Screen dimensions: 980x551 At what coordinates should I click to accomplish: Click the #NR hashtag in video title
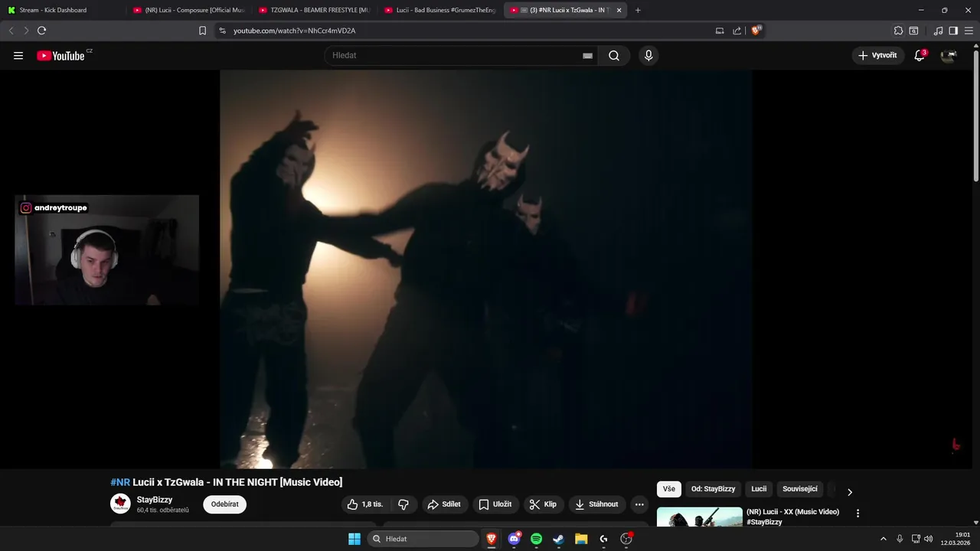(x=120, y=482)
